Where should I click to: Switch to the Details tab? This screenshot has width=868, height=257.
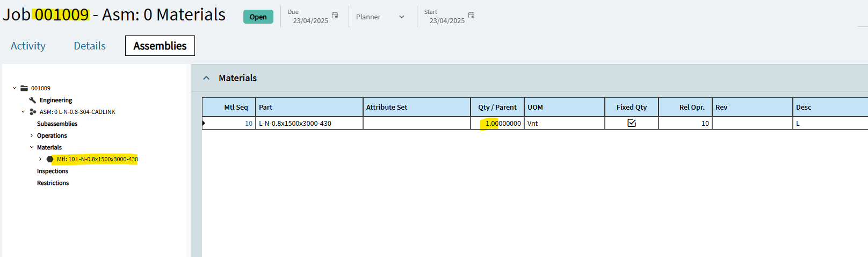(x=90, y=46)
